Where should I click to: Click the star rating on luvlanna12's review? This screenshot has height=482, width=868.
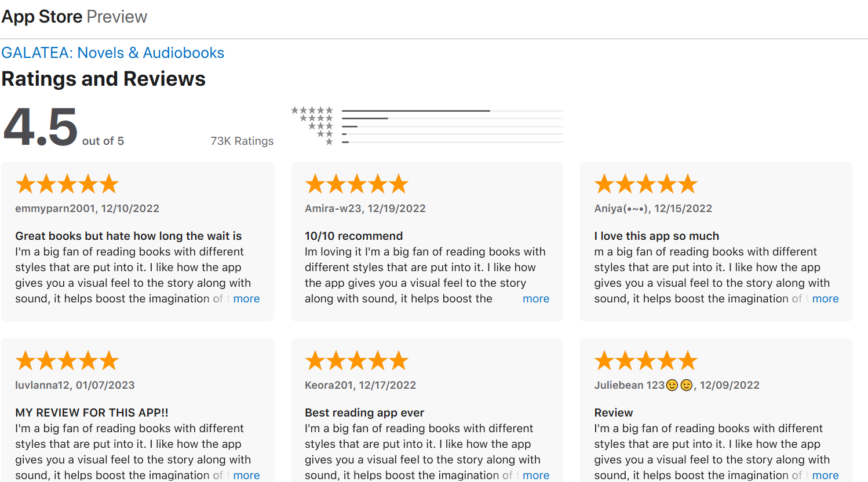tap(67, 361)
